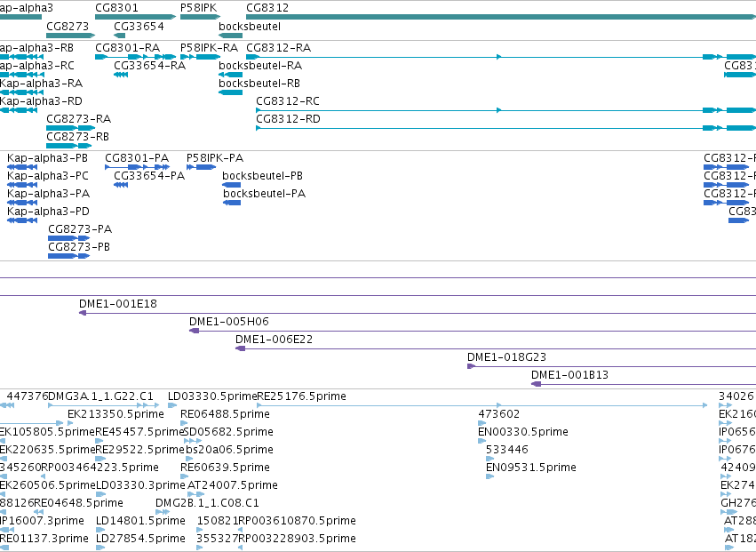Select the DME1-001B13 BAC label

tap(570, 374)
